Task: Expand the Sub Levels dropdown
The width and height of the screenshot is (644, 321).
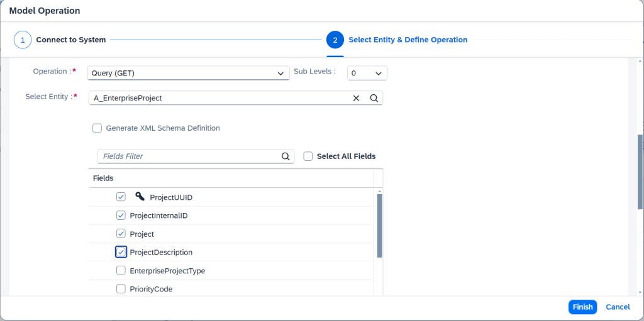Action: click(367, 73)
